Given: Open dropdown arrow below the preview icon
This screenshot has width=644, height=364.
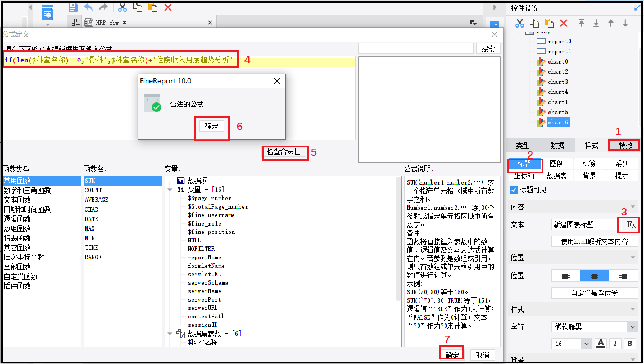Looking at the screenshot, I should (x=48, y=25).
